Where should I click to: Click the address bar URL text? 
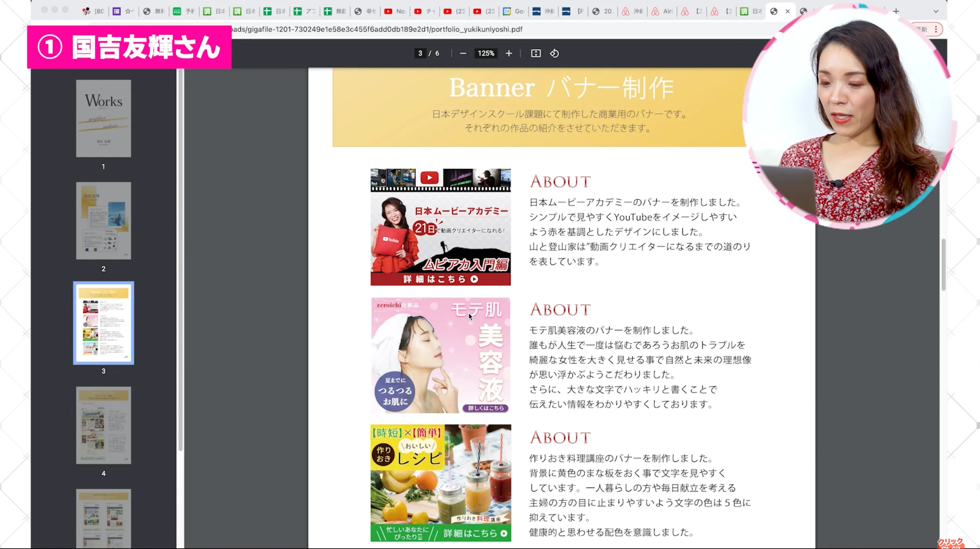pyautogui.click(x=377, y=29)
